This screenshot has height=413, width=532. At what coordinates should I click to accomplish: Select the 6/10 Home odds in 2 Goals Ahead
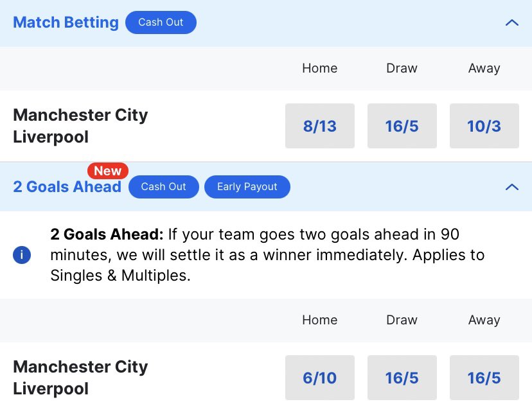click(320, 378)
